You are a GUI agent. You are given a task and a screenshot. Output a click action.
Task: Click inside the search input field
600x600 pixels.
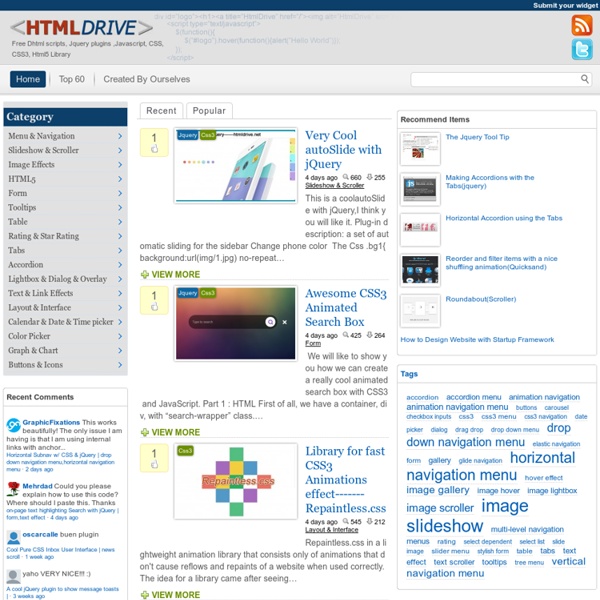click(x=490, y=79)
